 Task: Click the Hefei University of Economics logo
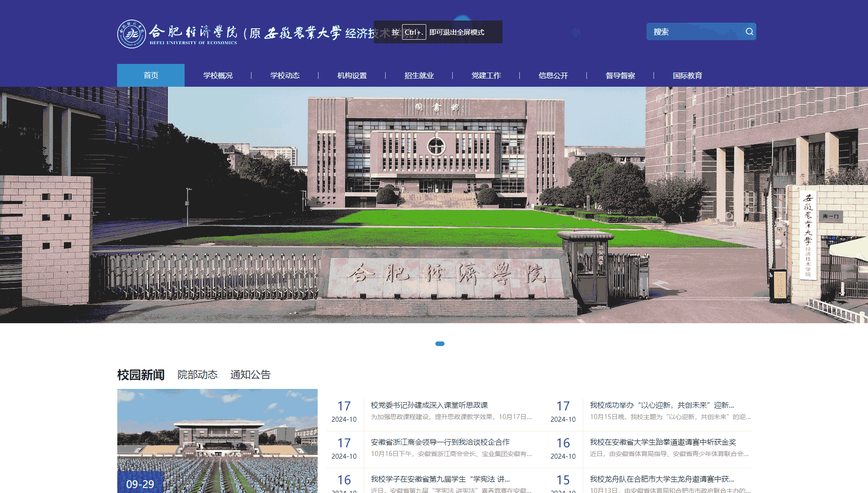[131, 34]
